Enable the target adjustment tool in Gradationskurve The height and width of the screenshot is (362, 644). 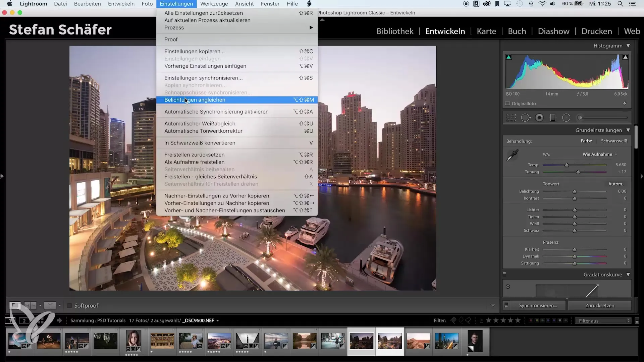click(x=508, y=287)
